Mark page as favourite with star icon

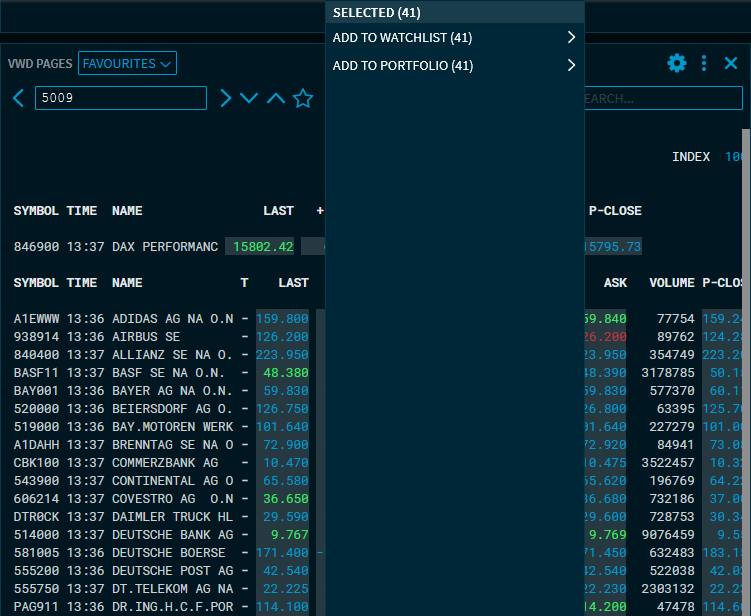pyautogui.click(x=303, y=98)
